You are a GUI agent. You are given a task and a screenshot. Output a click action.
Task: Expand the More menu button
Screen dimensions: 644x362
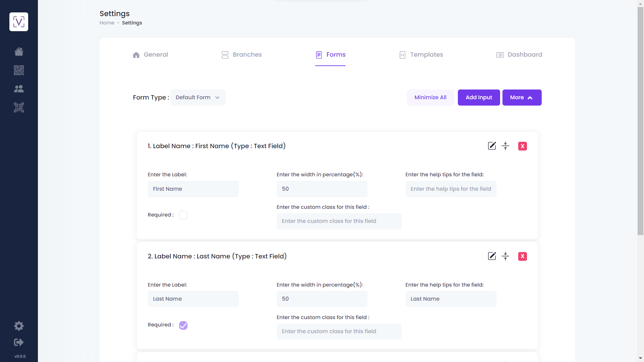522,98
